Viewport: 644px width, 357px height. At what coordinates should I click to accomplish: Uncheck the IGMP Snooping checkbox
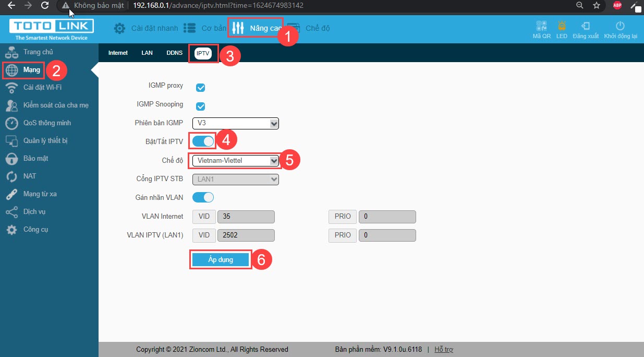pos(200,106)
